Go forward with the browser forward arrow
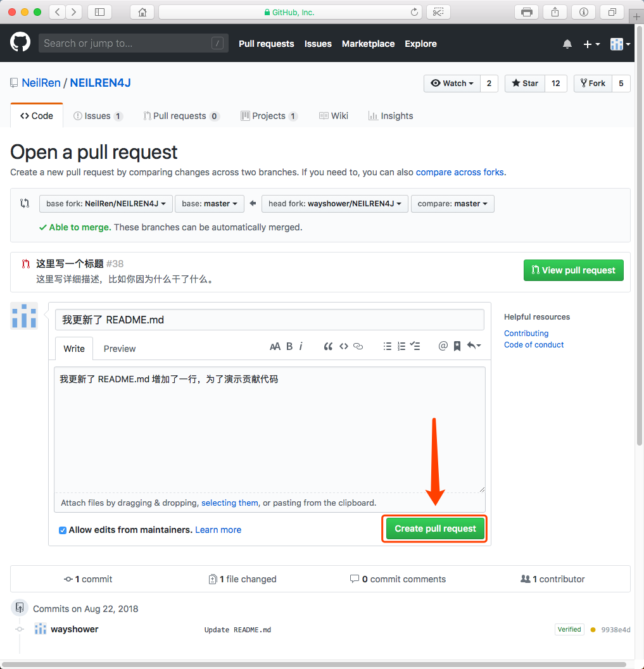This screenshot has width=644, height=669. pyautogui.click(x=73, y=12)
